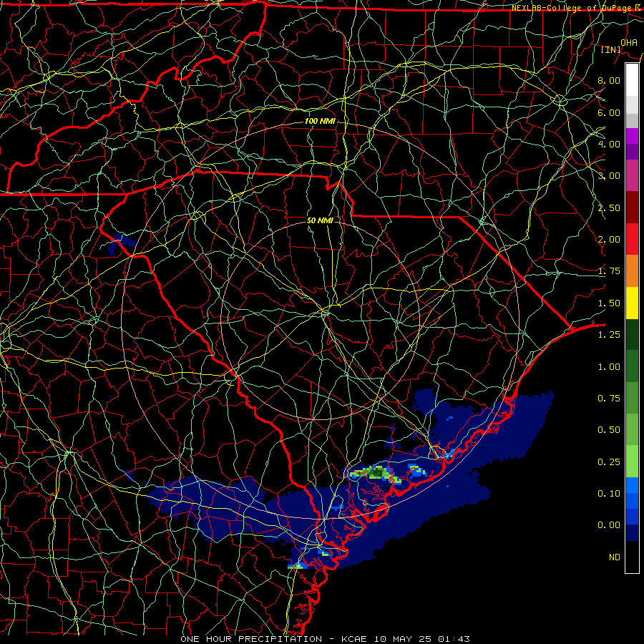Screen dimensions: 644x644
Task: Click the 10 MAY 25 date text
Action: (402, 639)
